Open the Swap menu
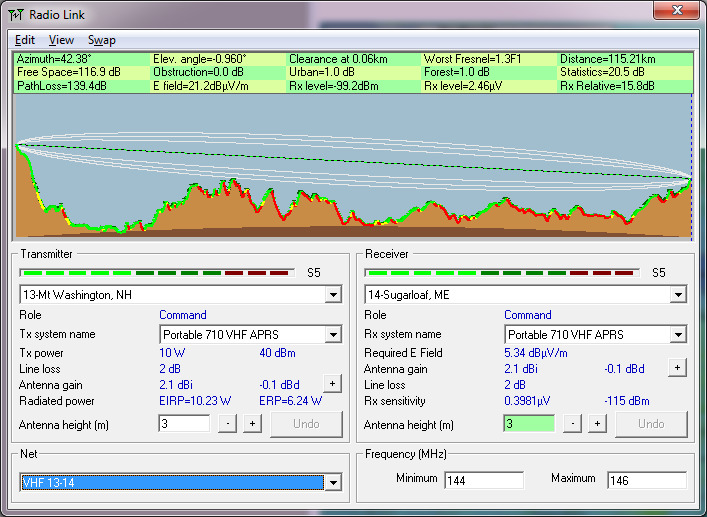This screenshot has height=517, width=707. point(102,40)
